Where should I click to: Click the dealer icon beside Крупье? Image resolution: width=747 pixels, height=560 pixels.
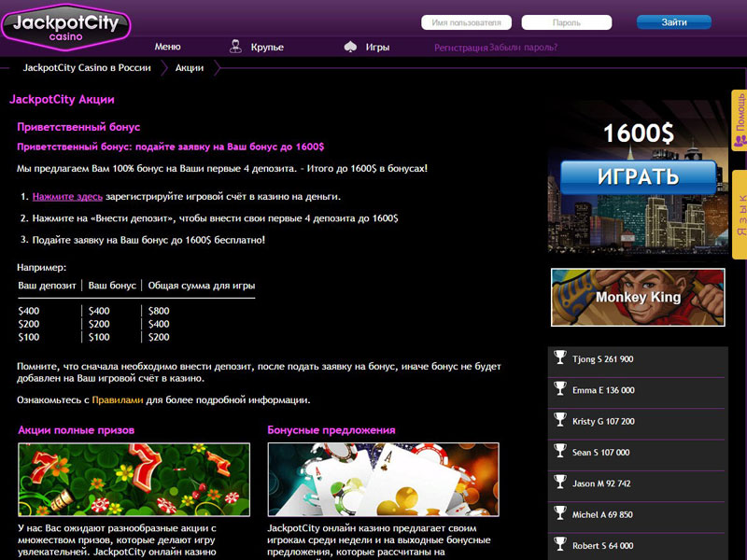point(235,46)
